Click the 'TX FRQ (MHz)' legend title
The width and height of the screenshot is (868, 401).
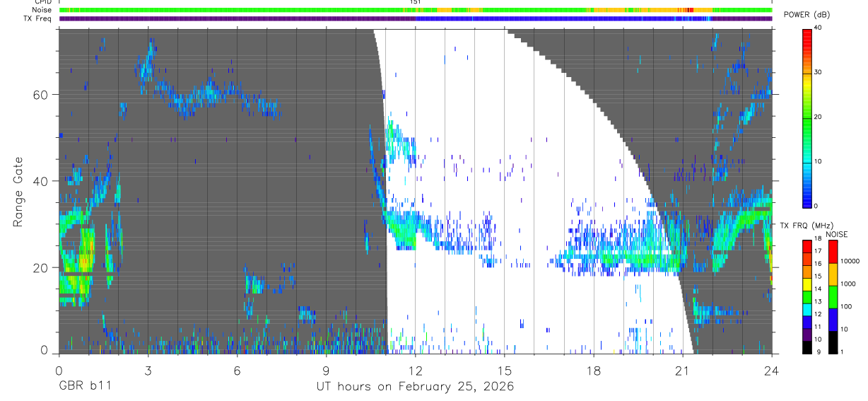(x=807, y=226)
